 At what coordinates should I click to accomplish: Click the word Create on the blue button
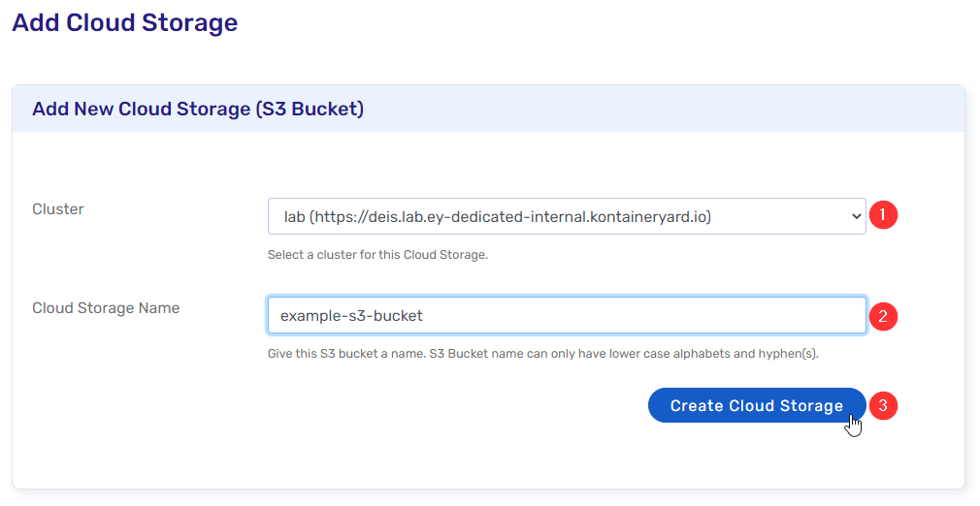pyautogui.click(x=695, y=406)
